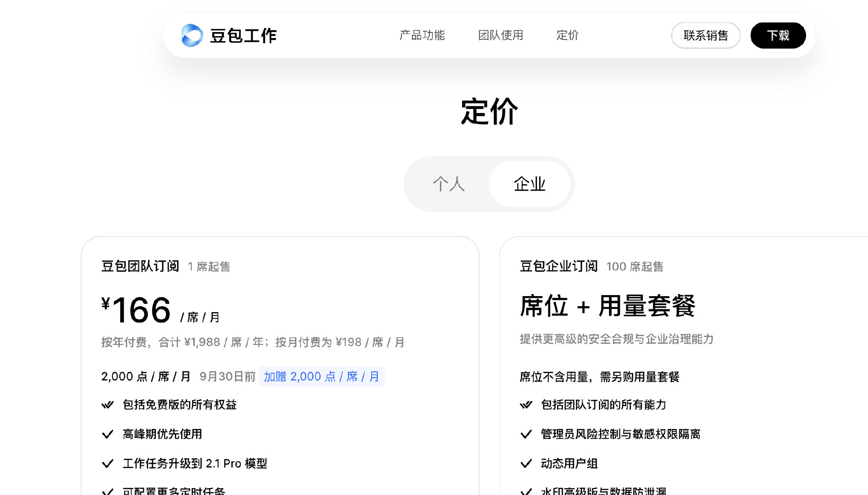Click 高峰期优先使用 feature text
Image resolution: width=868 pixels, height=495 pixels.
[162, 434]
